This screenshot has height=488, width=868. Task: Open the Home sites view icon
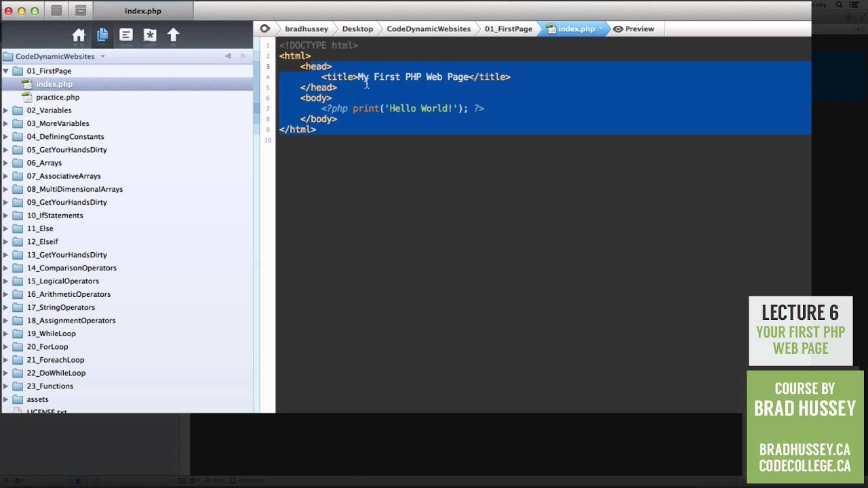(x=79, y=35)
